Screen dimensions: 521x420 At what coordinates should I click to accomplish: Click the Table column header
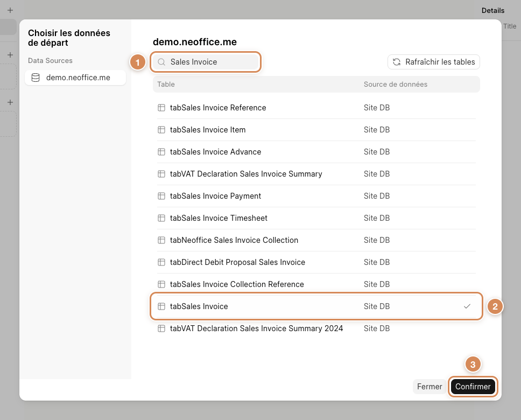(166, 85)
